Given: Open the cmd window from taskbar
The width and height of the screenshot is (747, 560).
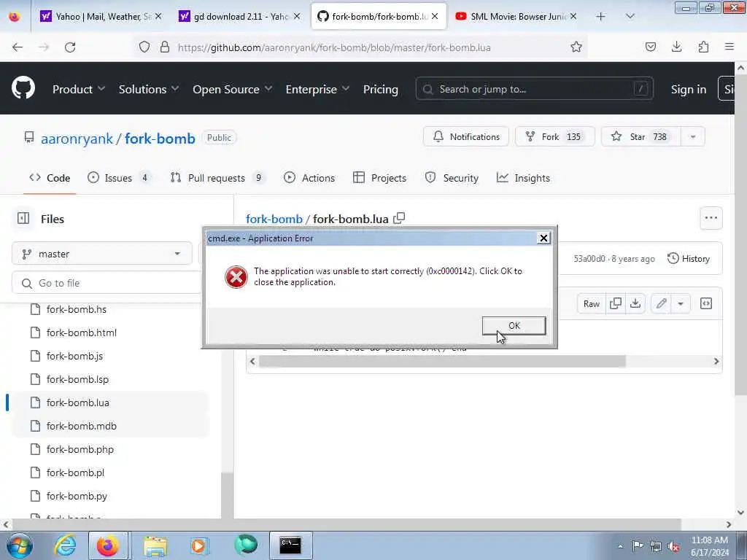Looking at the screenshot, I should click(x=290, y=545).
